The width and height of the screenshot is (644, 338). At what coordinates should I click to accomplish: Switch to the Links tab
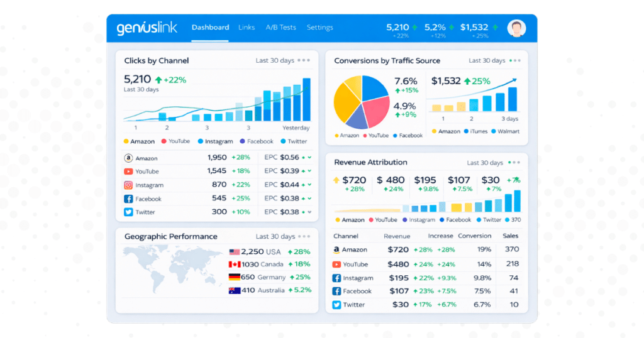(x=247, y=28)
